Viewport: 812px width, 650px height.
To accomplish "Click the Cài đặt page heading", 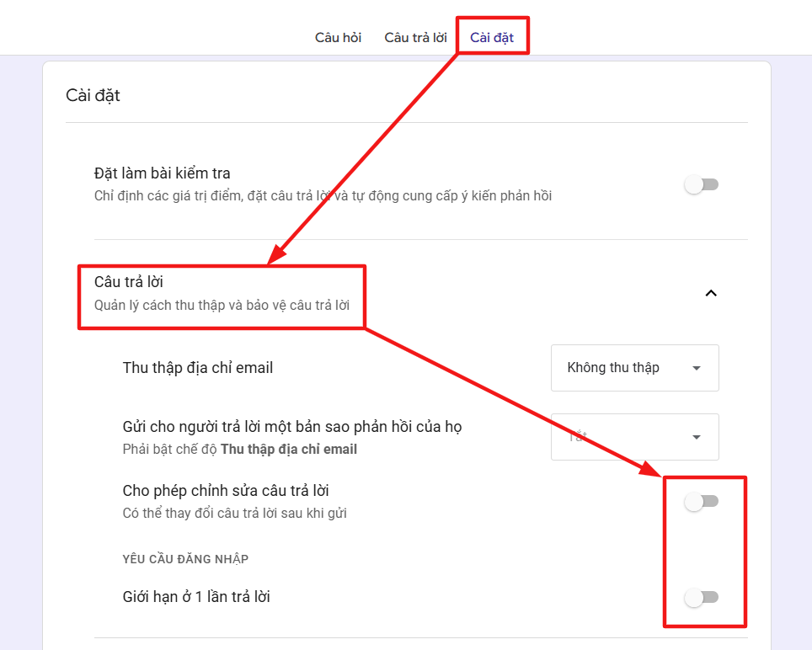I will (93, 95).
